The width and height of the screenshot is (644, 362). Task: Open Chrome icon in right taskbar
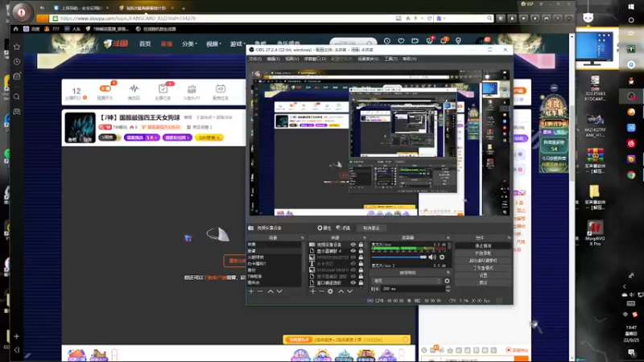[x=631, y=175]
